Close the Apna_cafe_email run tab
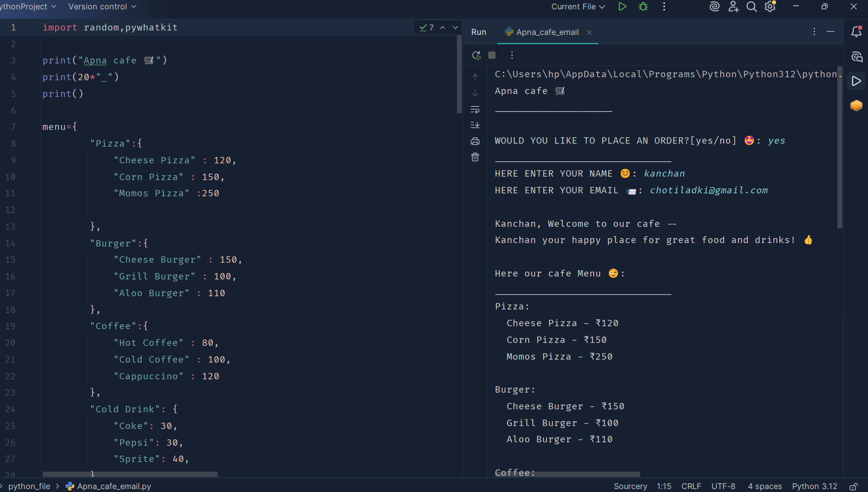868x492 pixels. click(589, 32)
